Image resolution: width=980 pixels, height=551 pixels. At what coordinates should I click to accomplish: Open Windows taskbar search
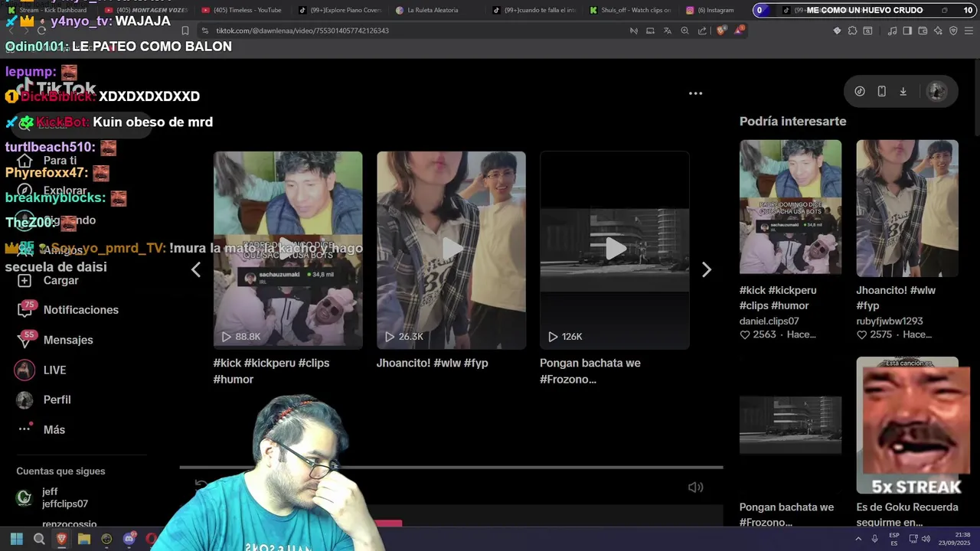click(39, 539)
